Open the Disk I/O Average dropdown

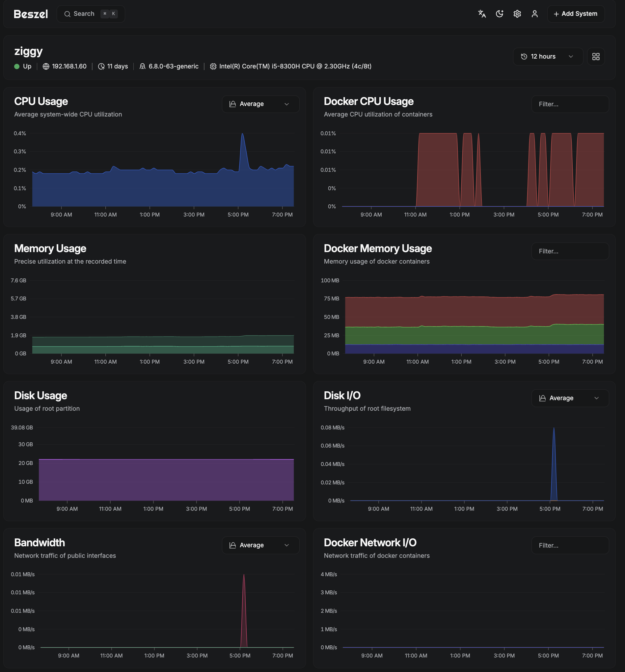(570, 398)
